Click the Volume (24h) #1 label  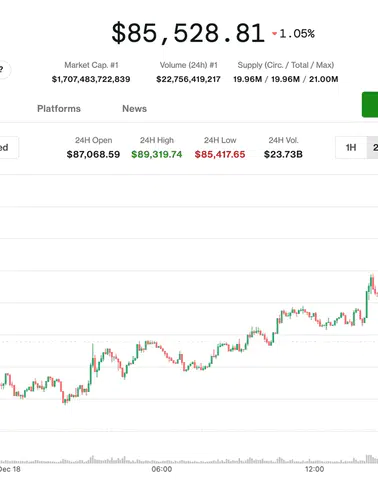tap(188, 65)
